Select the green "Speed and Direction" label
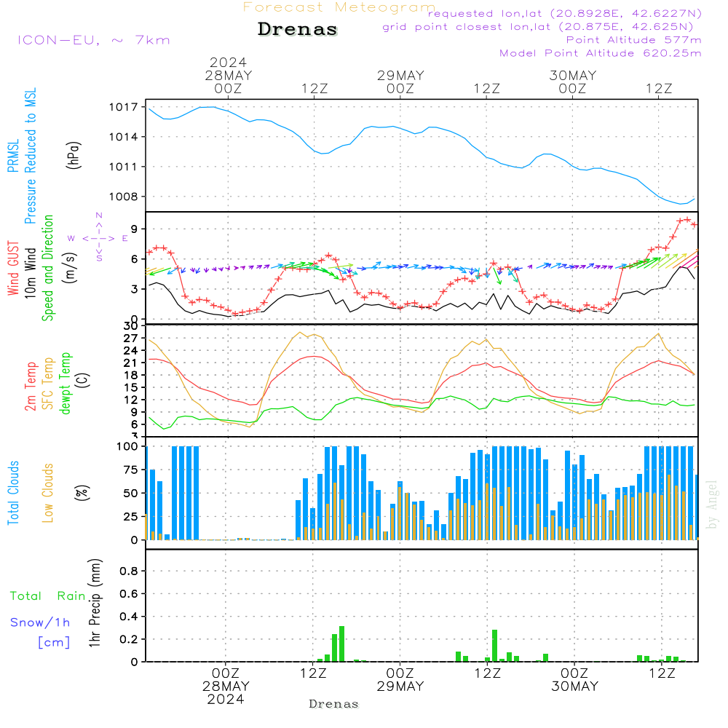This screenshot has height=728, width=728. [x=48, y=268]
